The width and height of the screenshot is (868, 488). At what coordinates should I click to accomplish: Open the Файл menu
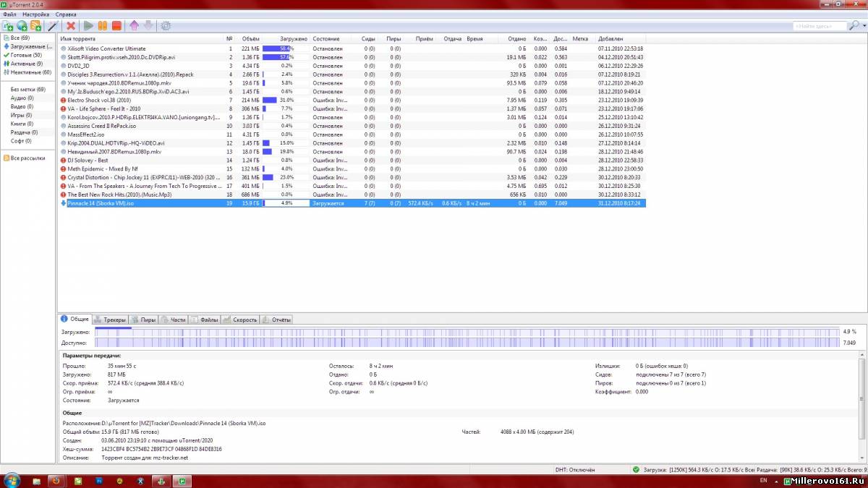(x=10, y=14)
